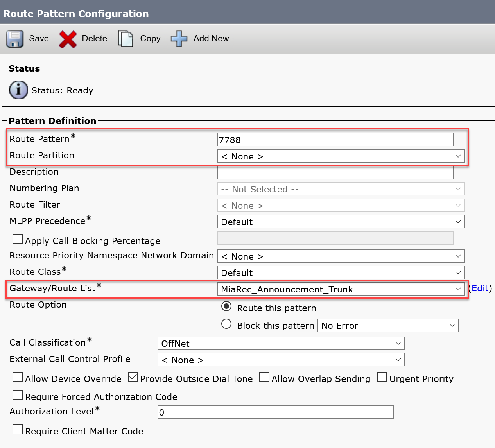Focus the Route Pattern field containing 7788
The height and width of the screenshot is (448, 495).
[x=335, y=140]
